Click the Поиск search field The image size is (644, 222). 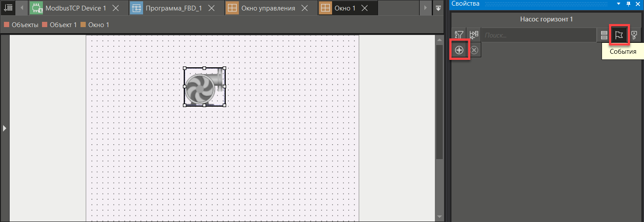tap(539, 35)
